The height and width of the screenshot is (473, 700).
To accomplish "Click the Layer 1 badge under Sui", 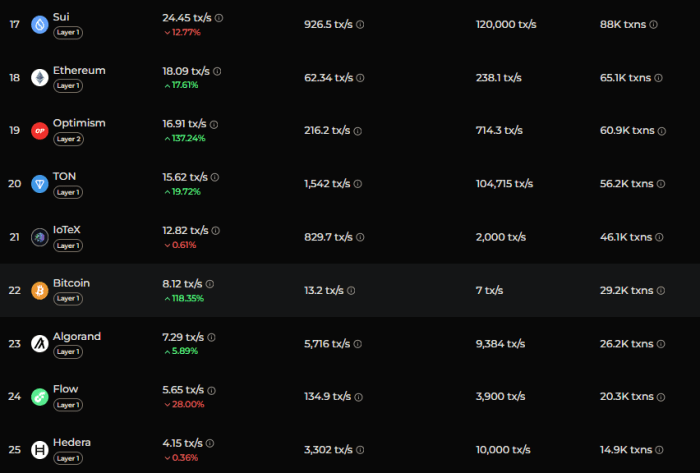I will [68, 33].
